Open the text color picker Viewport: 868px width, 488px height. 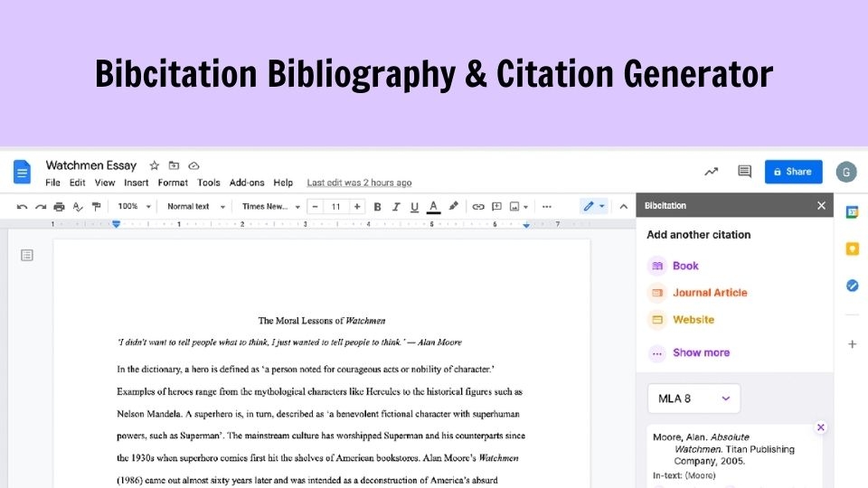(433, 206)
